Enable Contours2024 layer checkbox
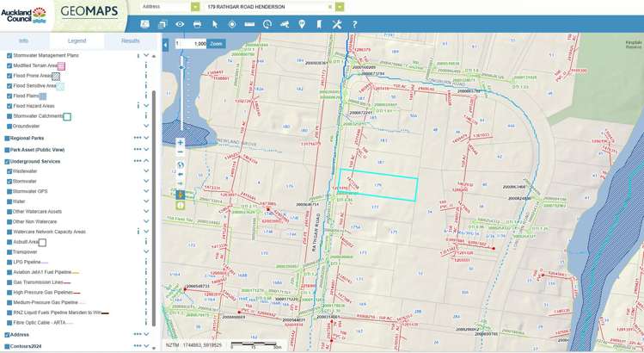Screen dimensions: 644x353 (x=7, y=346)
